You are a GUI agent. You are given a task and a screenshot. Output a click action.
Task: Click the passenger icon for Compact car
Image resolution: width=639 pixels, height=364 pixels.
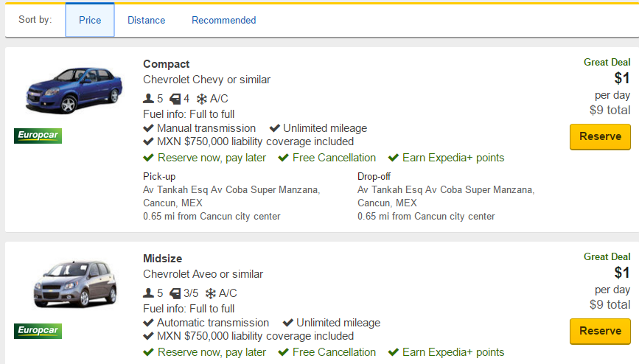(x=148, y=98)
